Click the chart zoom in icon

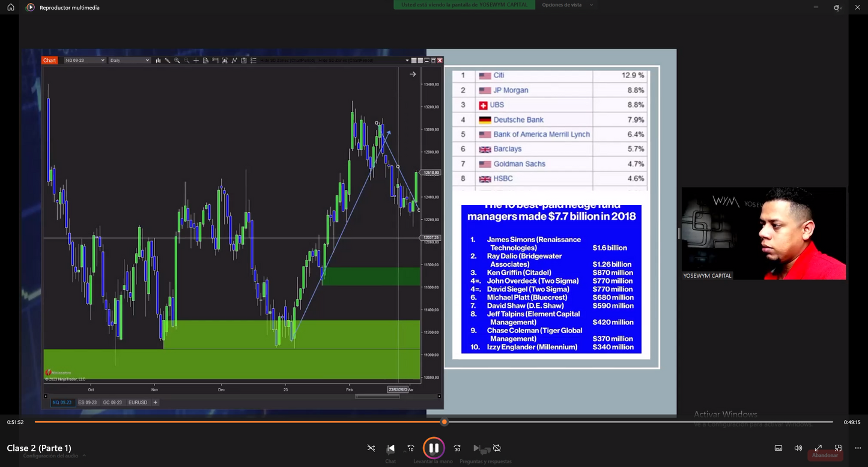[177, 60]
